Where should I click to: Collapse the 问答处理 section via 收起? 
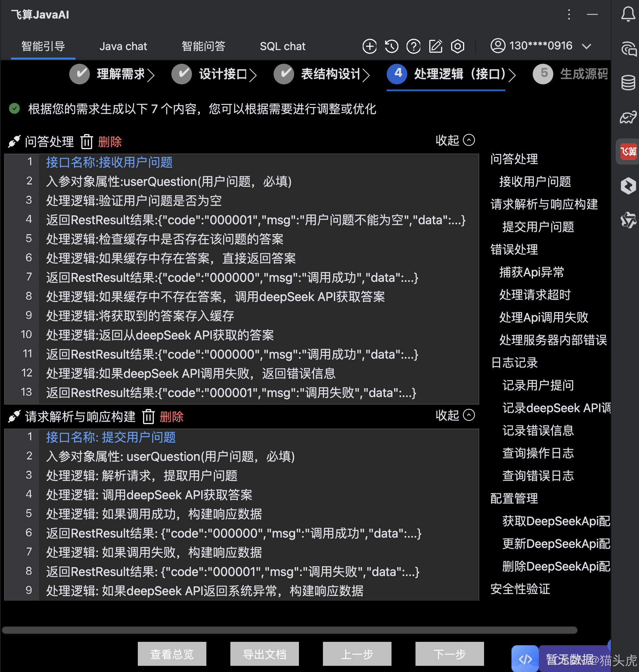pos(454,140)
